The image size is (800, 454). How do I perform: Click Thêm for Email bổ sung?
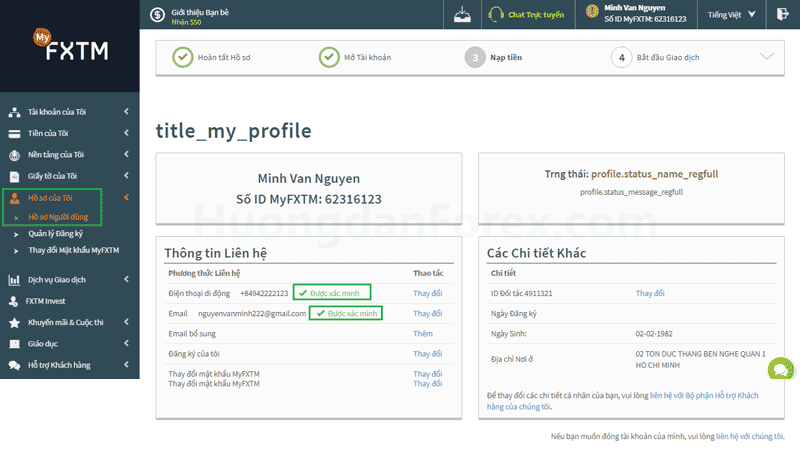point(423,334)
